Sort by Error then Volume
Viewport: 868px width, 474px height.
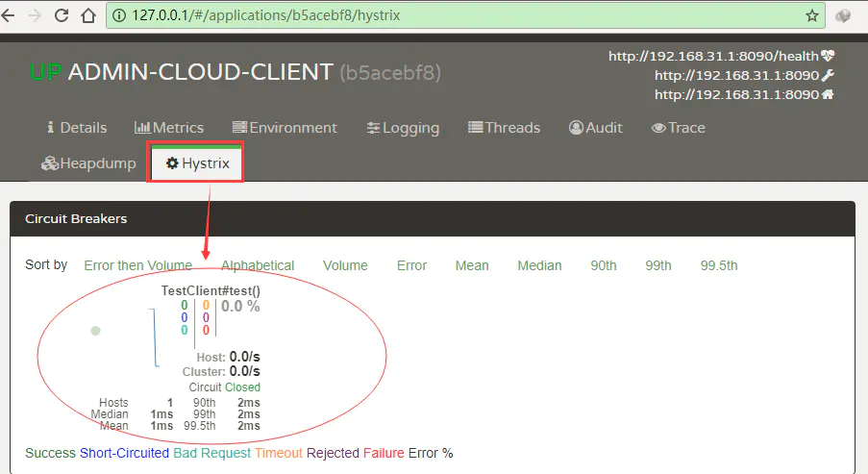pyautogui.click(x=137, y=265)
